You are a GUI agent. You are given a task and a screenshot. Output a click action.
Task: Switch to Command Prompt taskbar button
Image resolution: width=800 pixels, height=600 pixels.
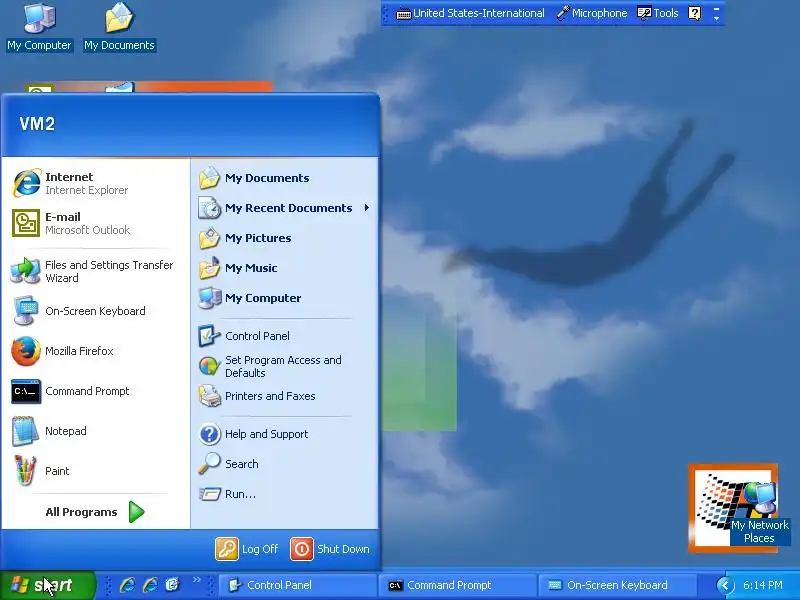pos(457,585)
